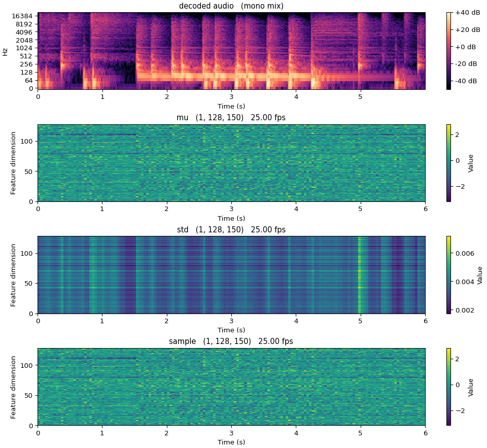Viewport: 487px width, 448px height.
Task: Click 'Time (s)' label under the std plot
Action: tap(231, 330)
